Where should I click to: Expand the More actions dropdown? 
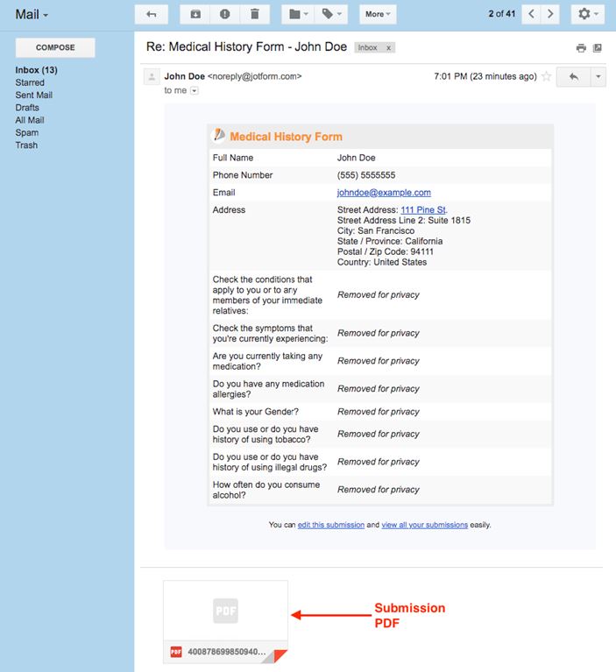click(378, 14)
